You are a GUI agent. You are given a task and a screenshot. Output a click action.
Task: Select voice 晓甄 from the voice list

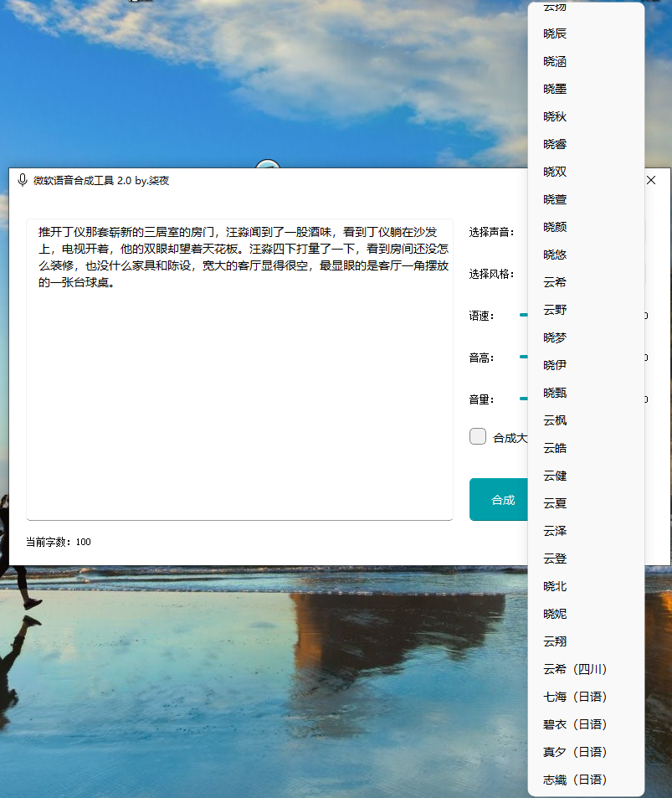point(553,392)
